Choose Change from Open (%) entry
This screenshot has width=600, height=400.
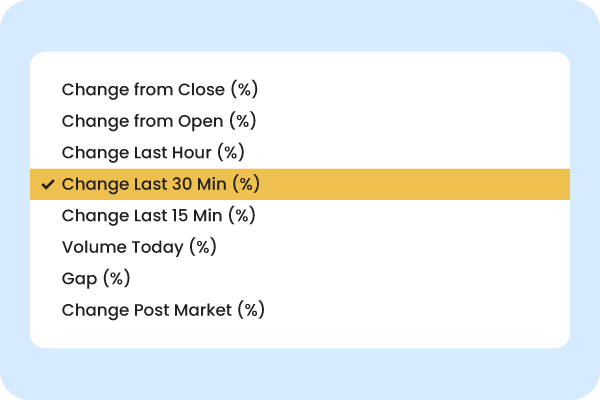159,121
